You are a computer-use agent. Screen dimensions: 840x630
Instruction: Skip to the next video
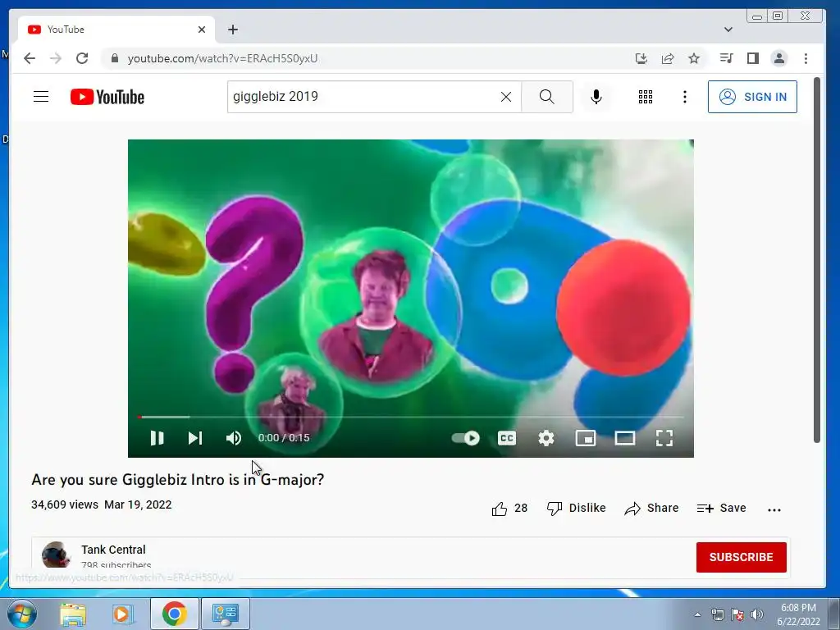click(195, 438)
